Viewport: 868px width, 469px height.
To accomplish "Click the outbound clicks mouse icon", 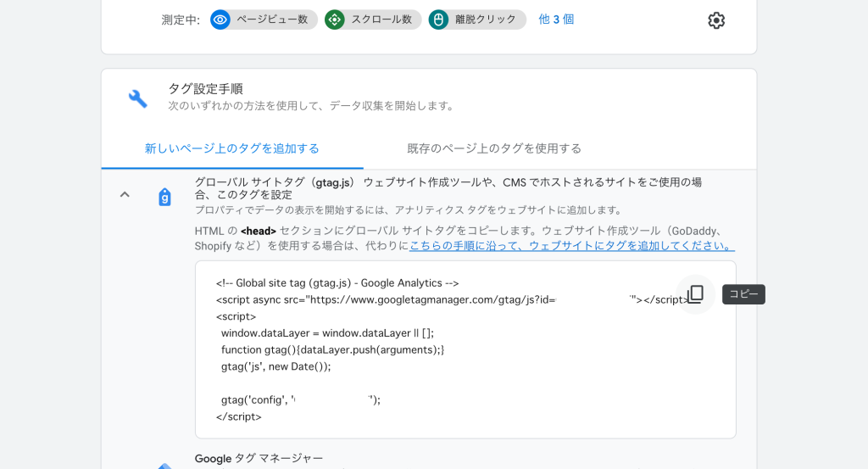I will pos(438,20).
